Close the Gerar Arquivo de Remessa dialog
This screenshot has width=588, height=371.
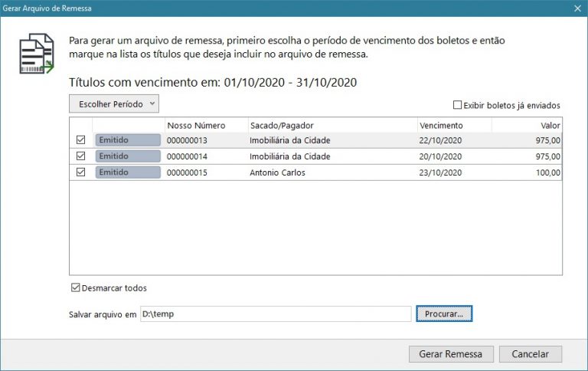pyautogui.click(x=577, y=8)
